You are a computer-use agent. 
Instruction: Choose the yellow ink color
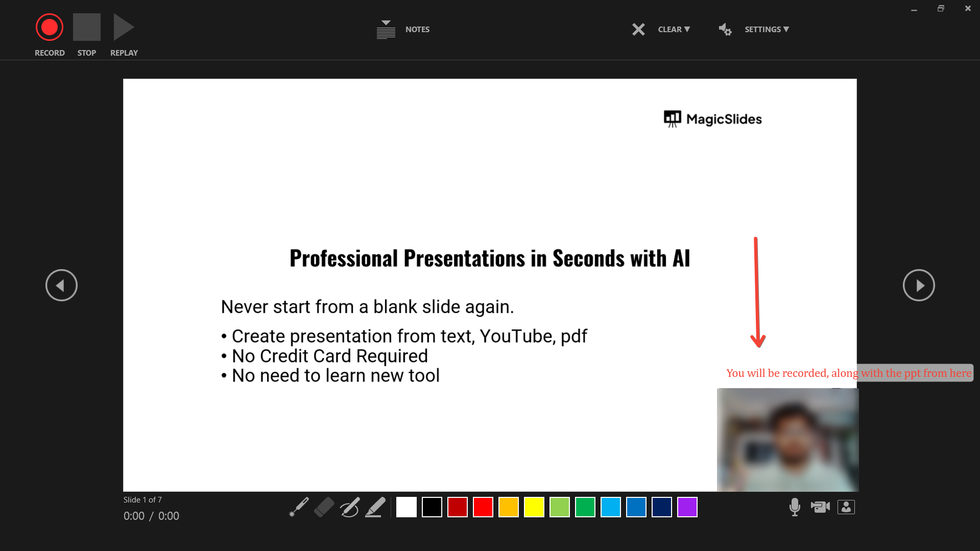[x=534, y=507]
